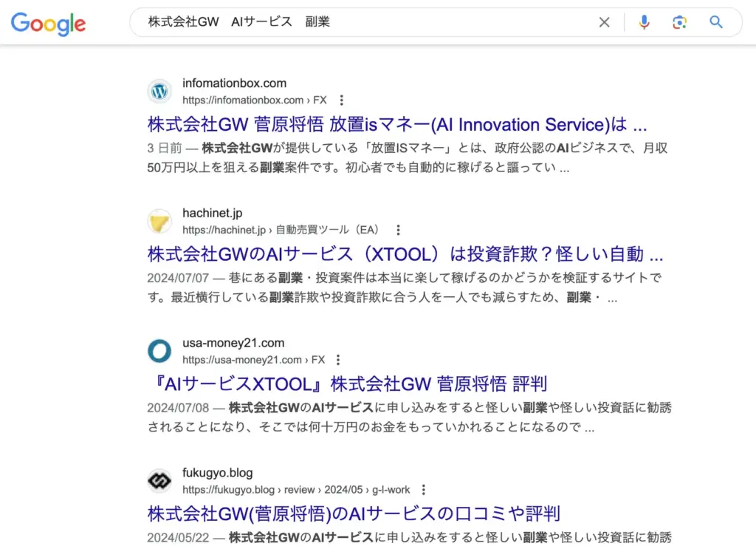Open Google Lens image search
The height and width of the screenshot is (546, 756).
(x=679, y=22)
